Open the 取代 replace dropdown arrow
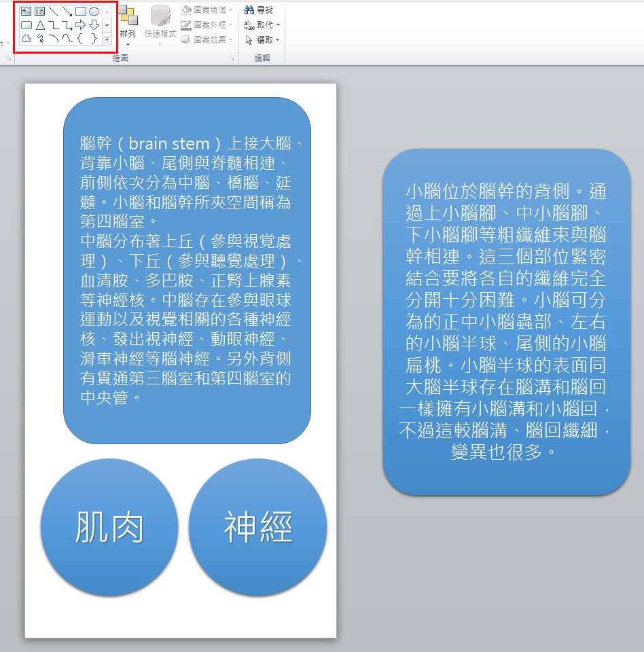 pyautogui.click(x=279, y=25)
